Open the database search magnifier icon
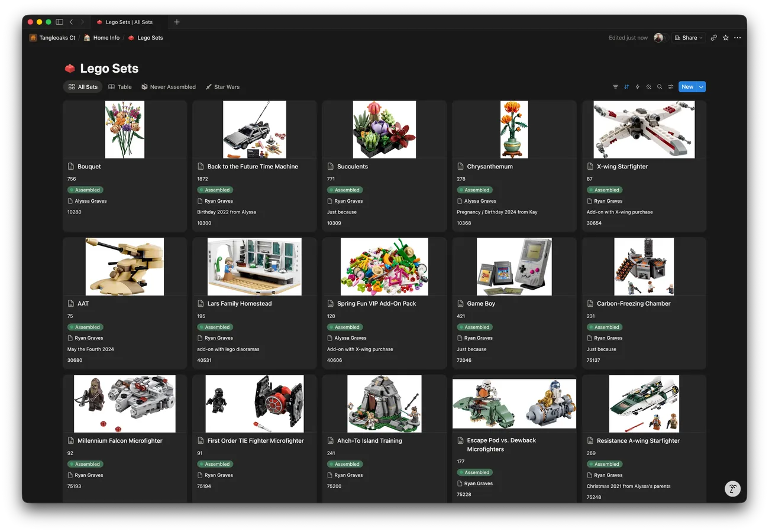Viewport: 769px width, 532px height. [660, 87]
